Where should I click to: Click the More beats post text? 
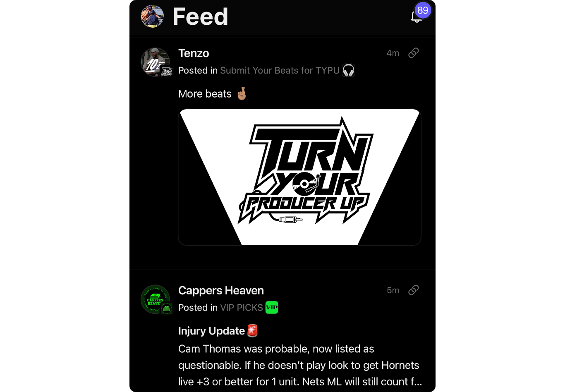click(x=205, y=94)
